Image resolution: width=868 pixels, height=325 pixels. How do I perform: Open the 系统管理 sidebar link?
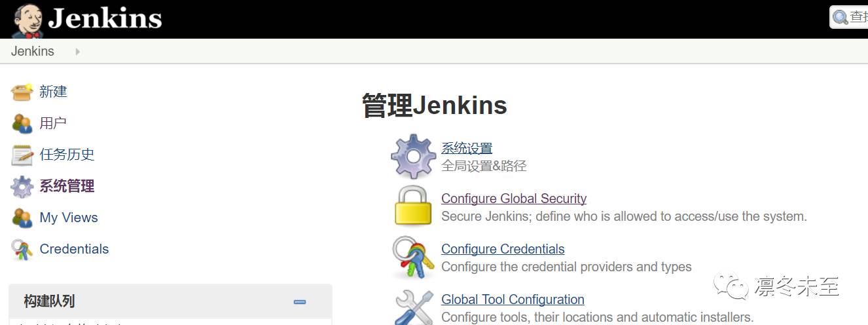click(x=67, y=186)
